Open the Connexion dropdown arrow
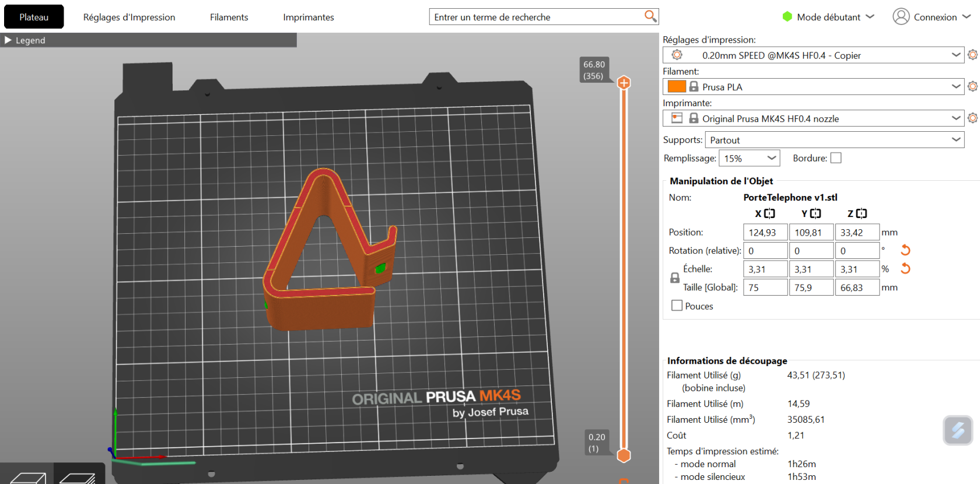Image resolution: width=980 pixels, height=484 pixels. click(x=967, y=17)
